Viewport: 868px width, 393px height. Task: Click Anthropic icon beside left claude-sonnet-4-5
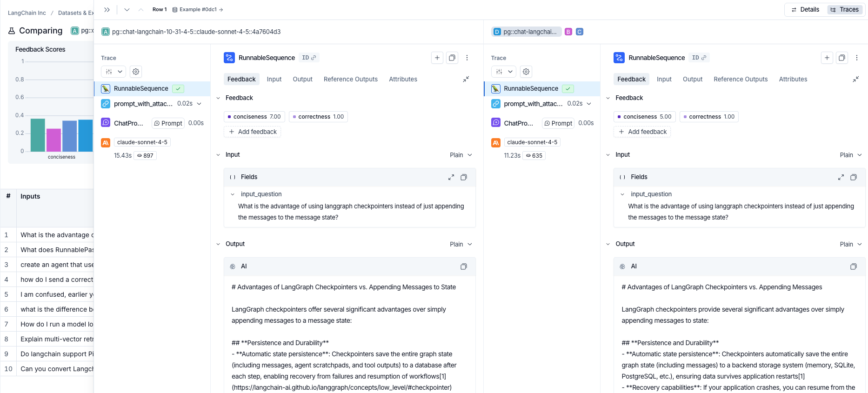coord(106,143)
